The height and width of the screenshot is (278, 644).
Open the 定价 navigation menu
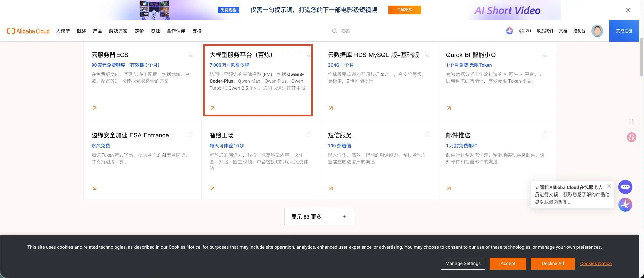click(139, 31)
